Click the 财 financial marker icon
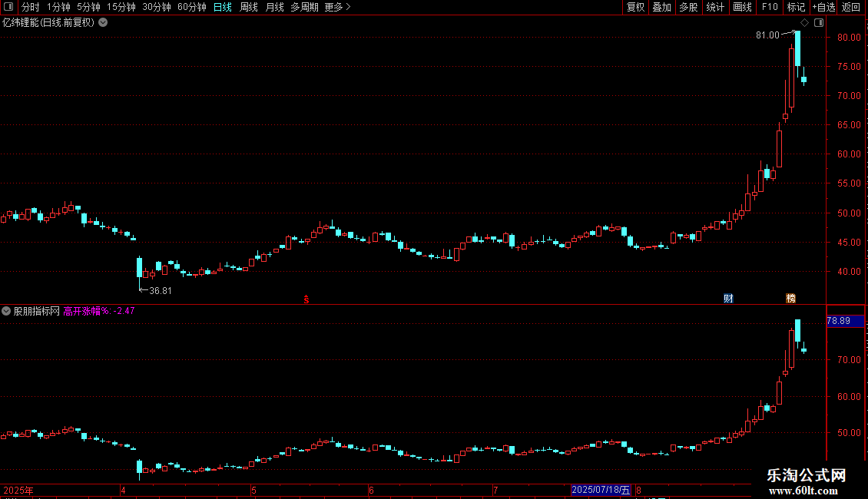 tap(728, 299)
